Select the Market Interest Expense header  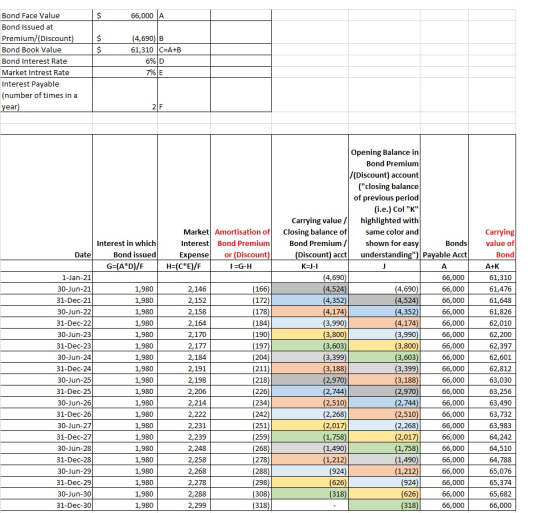click(184, 197)
